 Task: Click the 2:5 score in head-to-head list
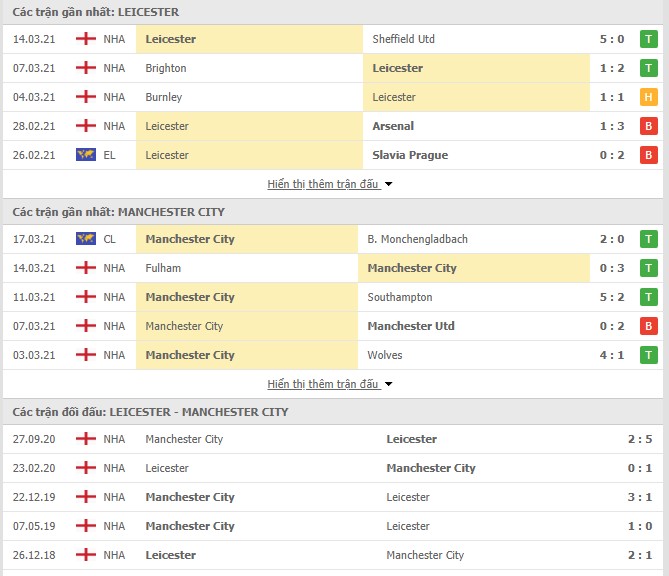point(640,439)
